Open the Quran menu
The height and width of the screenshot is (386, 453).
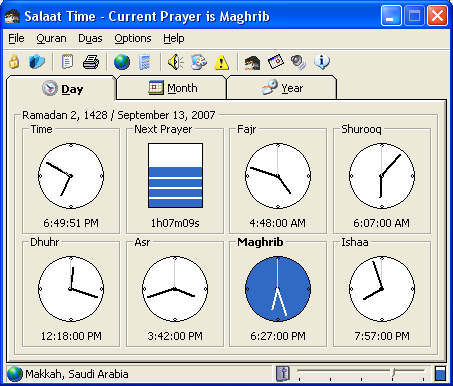tap(51, 39)
